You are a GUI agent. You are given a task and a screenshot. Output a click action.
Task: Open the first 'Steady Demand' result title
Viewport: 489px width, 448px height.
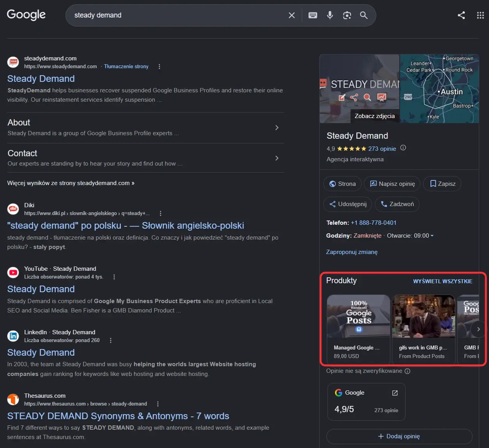[x=41, y=79]
